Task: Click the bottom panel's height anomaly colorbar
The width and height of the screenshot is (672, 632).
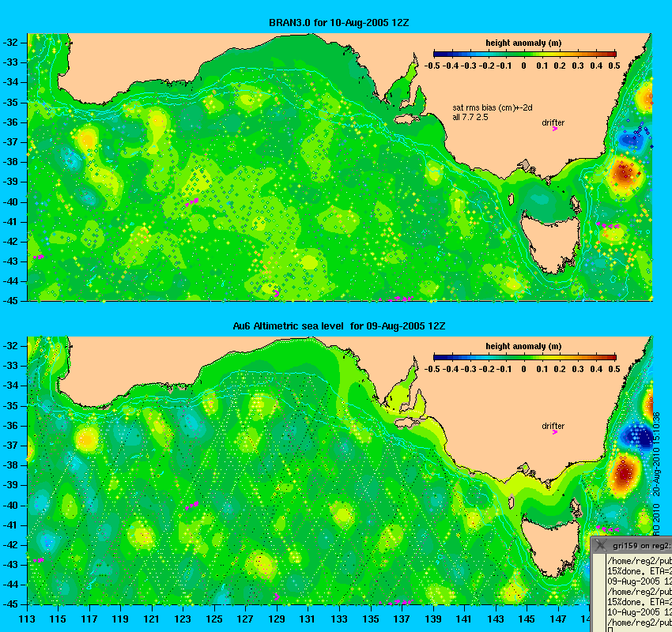Action: pos(525,357)
